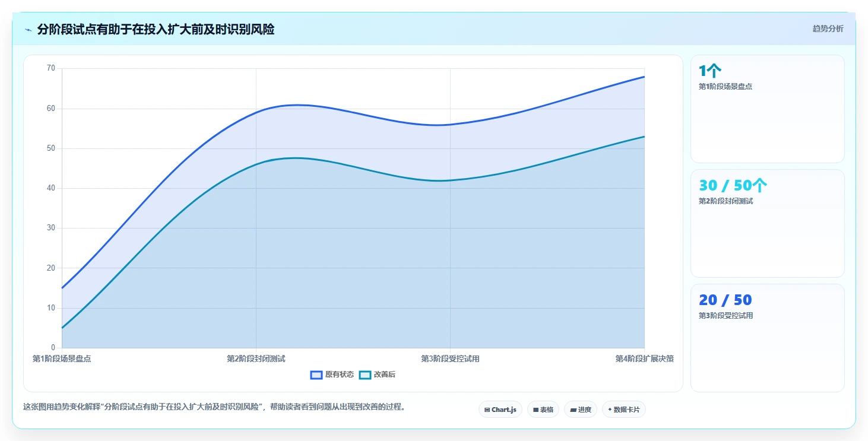Toggle the 原有状态 legend color box

[x=316, y=375]
